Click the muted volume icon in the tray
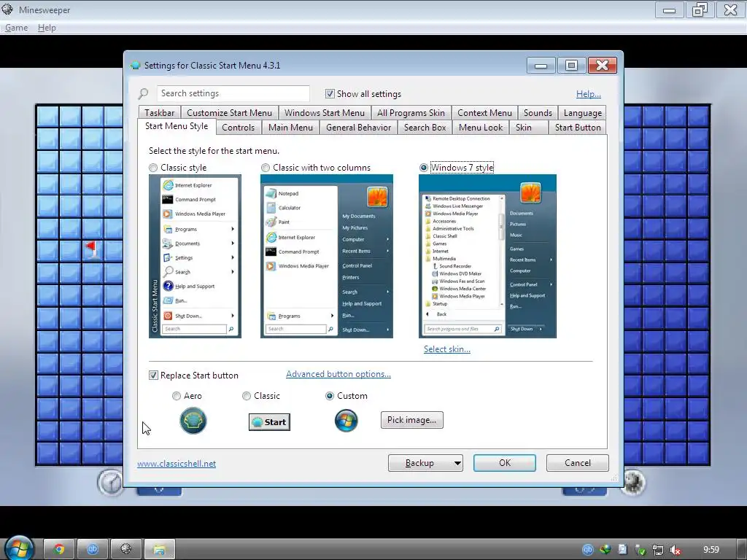This screenshot has height=560, width=747. click(x=675, y=550)
